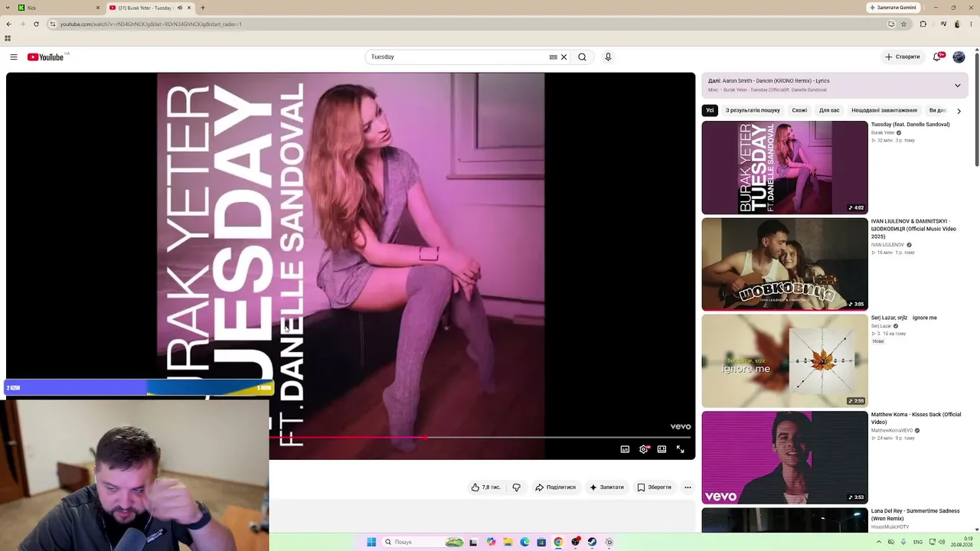The image size is (980, 551).
Task: Open the ignore me video thumbnail
Action: (x=785, y=360)
